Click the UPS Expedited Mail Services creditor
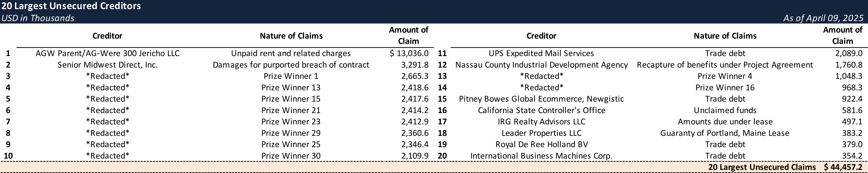The image size is (868, 173). click(x=541, y=53)
